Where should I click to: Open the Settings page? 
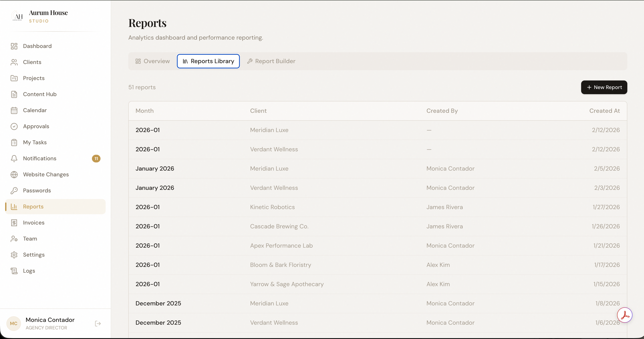[34, 255]
